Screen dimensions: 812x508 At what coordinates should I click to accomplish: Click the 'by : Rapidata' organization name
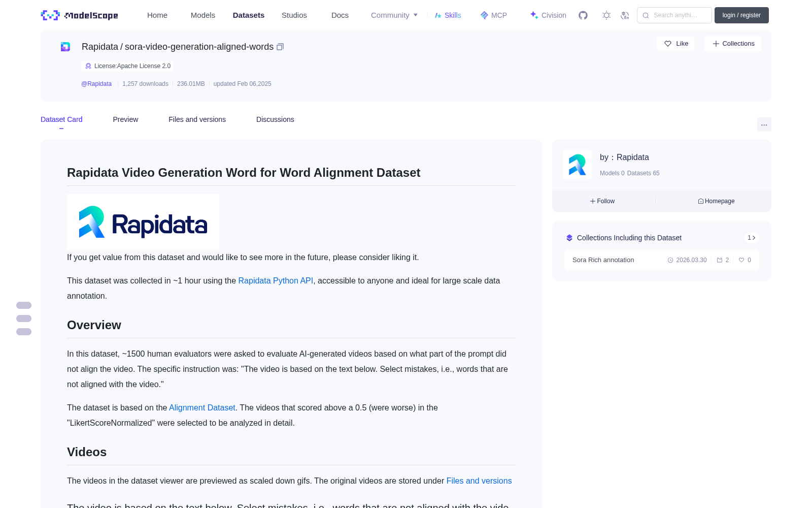624,157
